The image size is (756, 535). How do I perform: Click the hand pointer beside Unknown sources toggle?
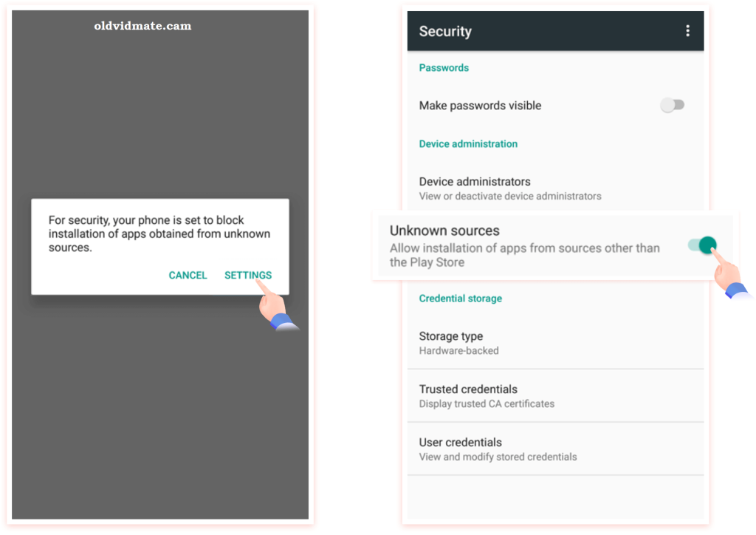pyautogui.click(x=729, y=274)
